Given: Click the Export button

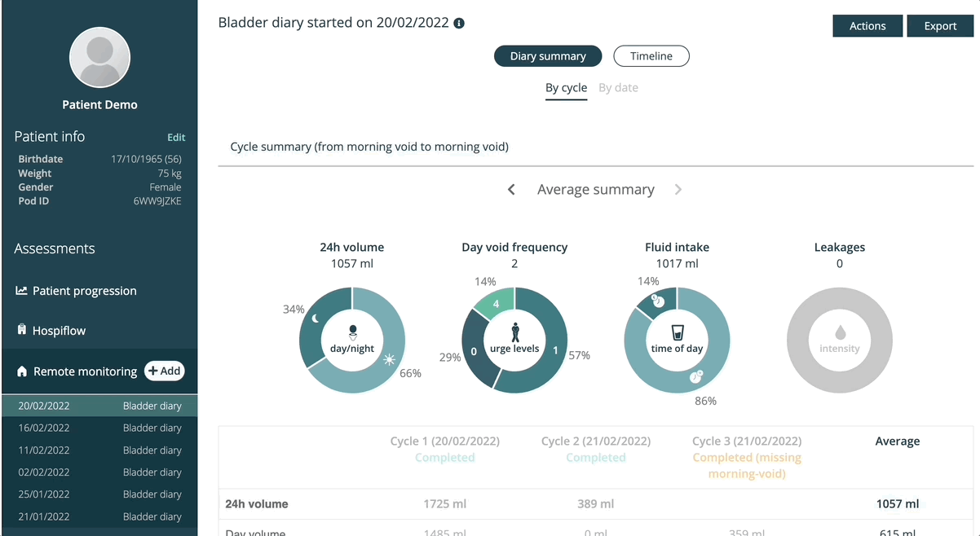Looking at the screenshot, I should pyautogui.click(x=940, y=26).
